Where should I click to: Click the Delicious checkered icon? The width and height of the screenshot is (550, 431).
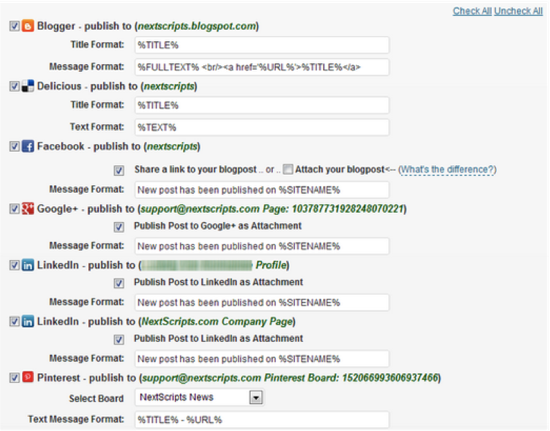[x=28, y=86]
